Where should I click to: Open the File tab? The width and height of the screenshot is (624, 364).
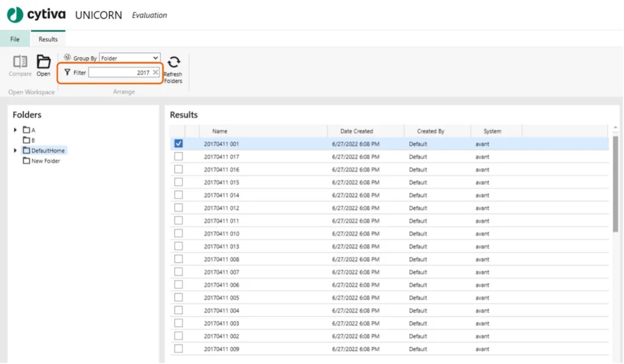pyautogui.click(x=14, y=39)
